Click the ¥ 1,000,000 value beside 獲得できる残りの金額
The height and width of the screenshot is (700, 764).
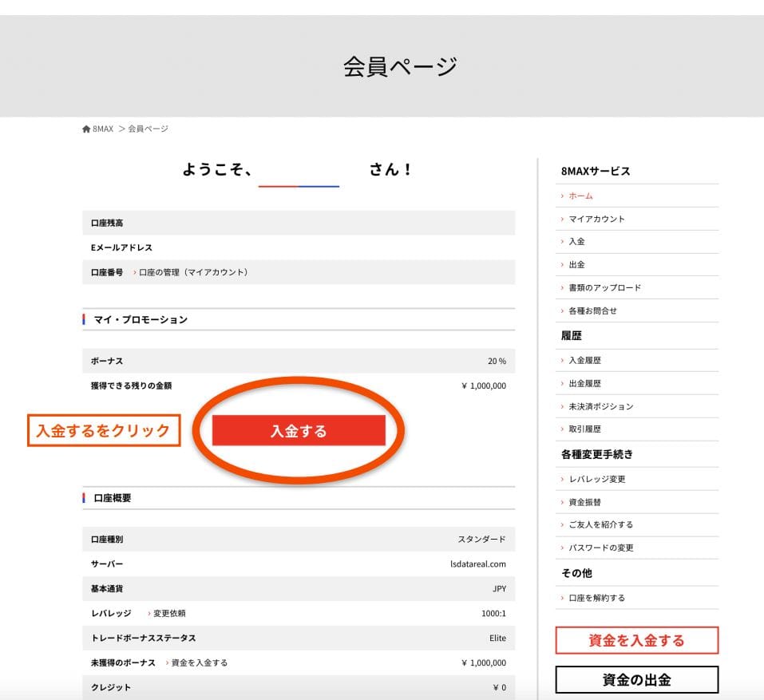(483, 386)
